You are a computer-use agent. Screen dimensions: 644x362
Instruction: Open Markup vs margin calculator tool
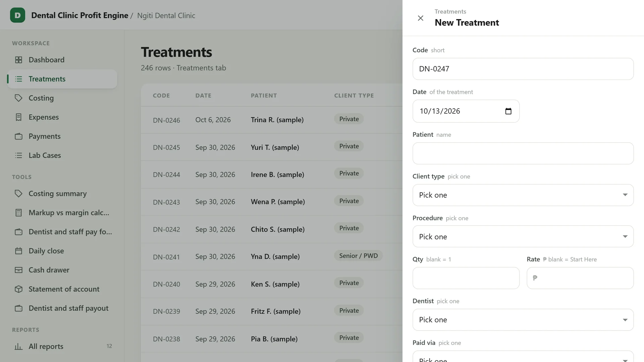tap(62, 213)
